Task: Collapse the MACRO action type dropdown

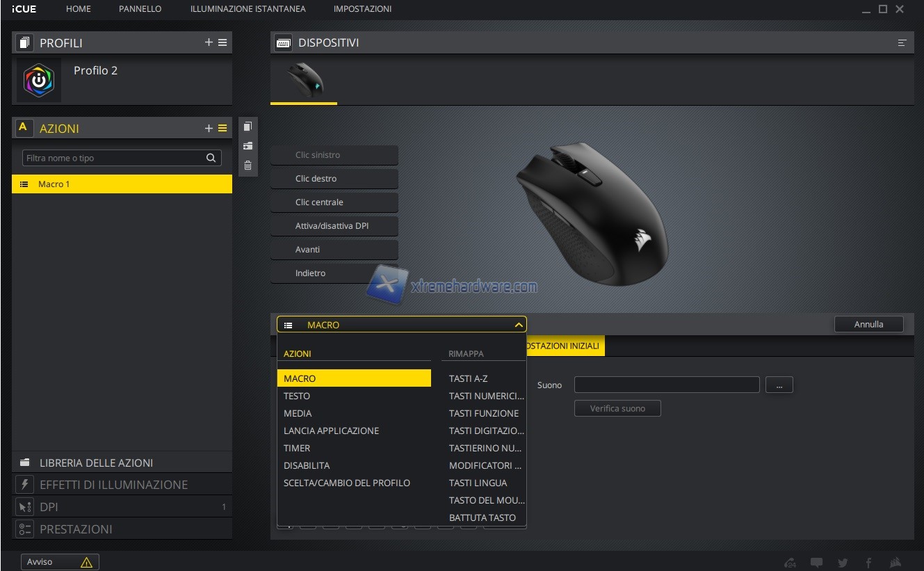Action: click(x=518, y=325)
